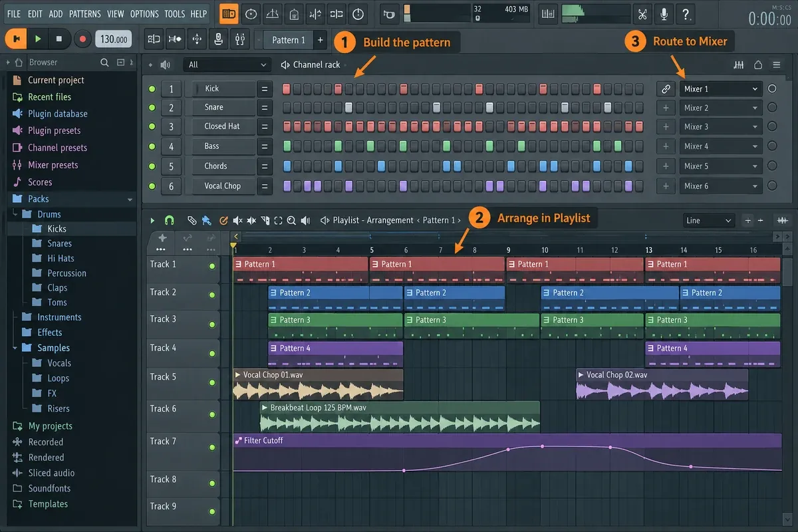Click the peak automation point on Filter Cutoff
This screenshot has height=532, width=798.
tap(543, 446)
